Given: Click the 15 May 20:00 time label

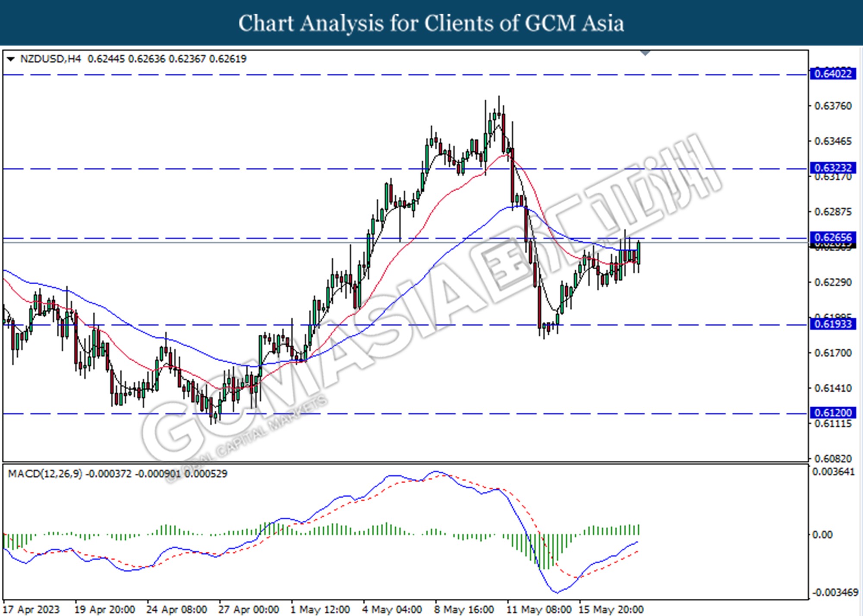Looking at the screenshot, I should (x=611, y=610).
